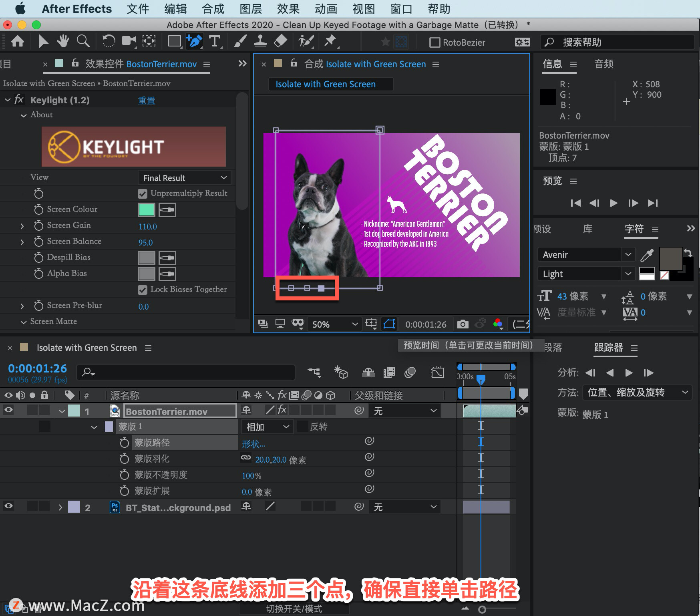Toggle Mask Feather (蒙版羽化) stopwatch
The image size is (700, 616).
pos(125,459)
